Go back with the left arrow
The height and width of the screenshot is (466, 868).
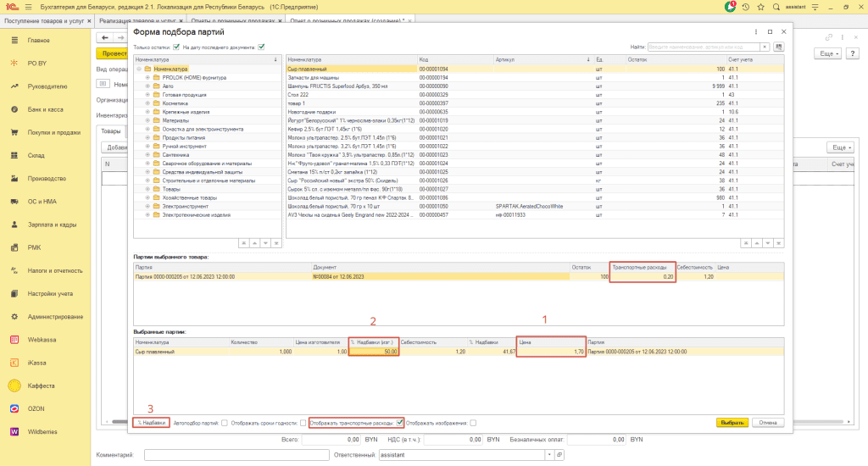click(104, 37)
